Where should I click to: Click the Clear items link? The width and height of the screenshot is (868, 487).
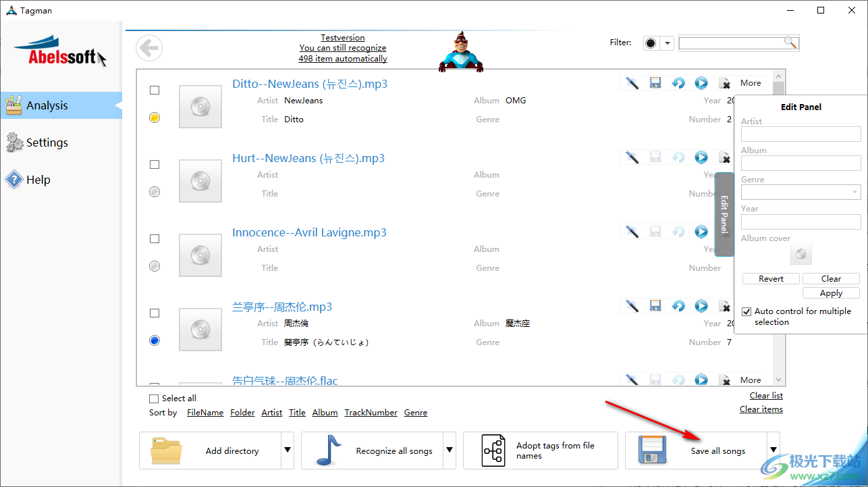[761, 409]
